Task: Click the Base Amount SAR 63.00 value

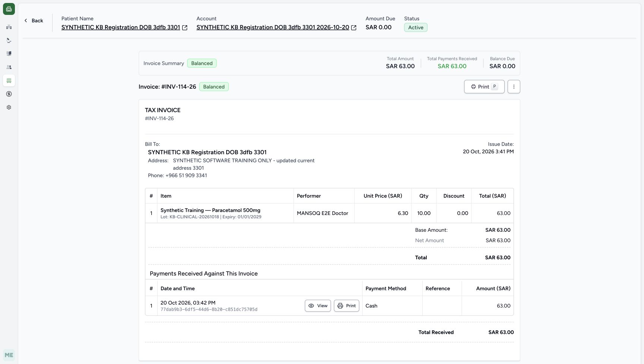Action: tap(498, 230)
